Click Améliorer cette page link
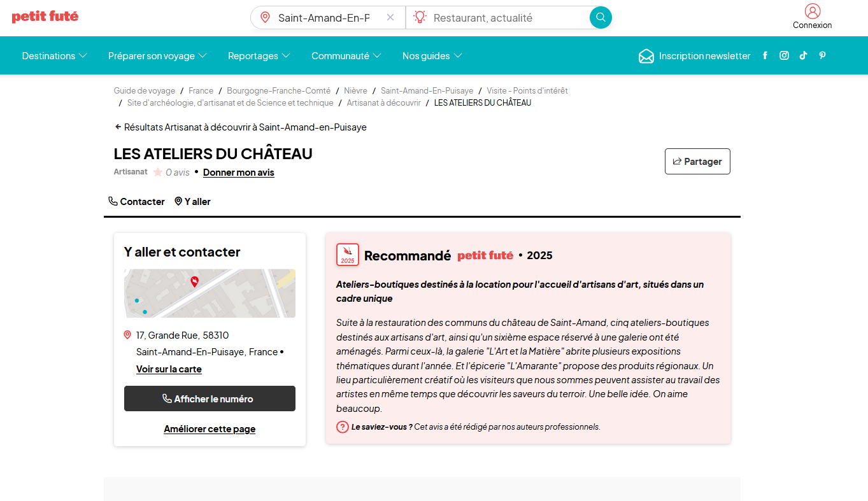The width and height of the screenshot is (868, 501). coord(210,429)
